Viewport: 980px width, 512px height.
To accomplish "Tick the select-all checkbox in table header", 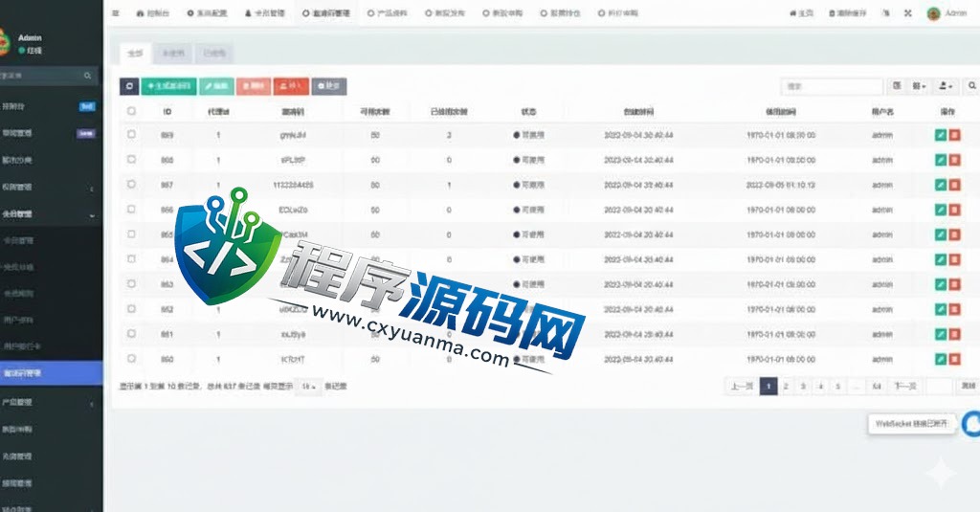I will point(131,111).
